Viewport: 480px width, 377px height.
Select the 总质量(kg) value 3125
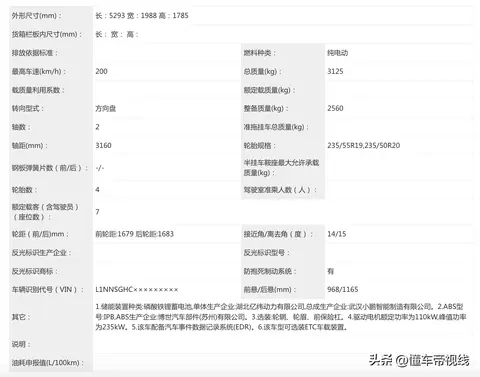coord(335,71)
